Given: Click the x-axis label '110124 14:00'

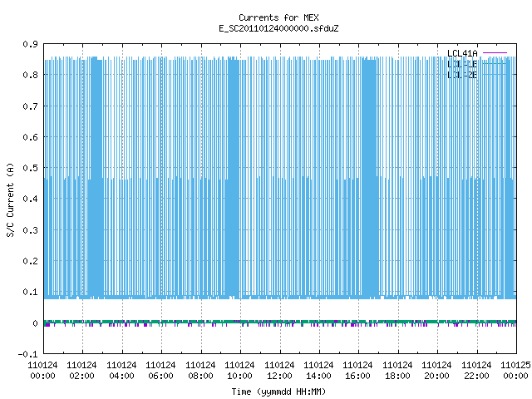Looking at the screenshot, I should [x=318, y=371].
